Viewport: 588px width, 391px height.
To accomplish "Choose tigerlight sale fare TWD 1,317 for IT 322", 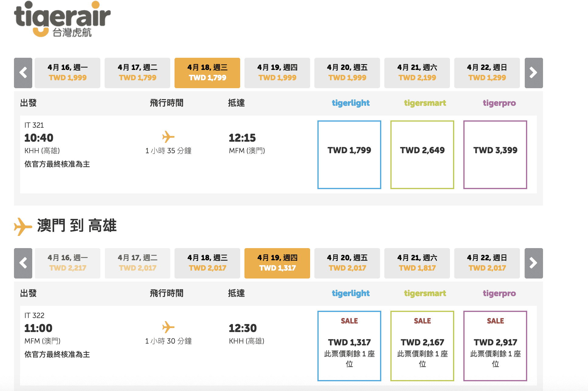I will (x=349, y=346).
